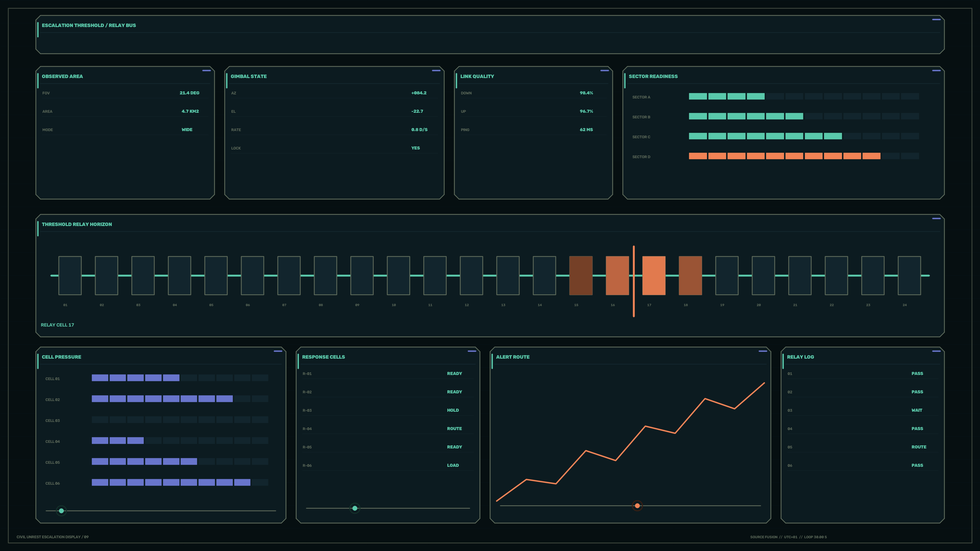The image size is (980, 551).
Task: Select relay horizon cell block 01
Action: 70,275
